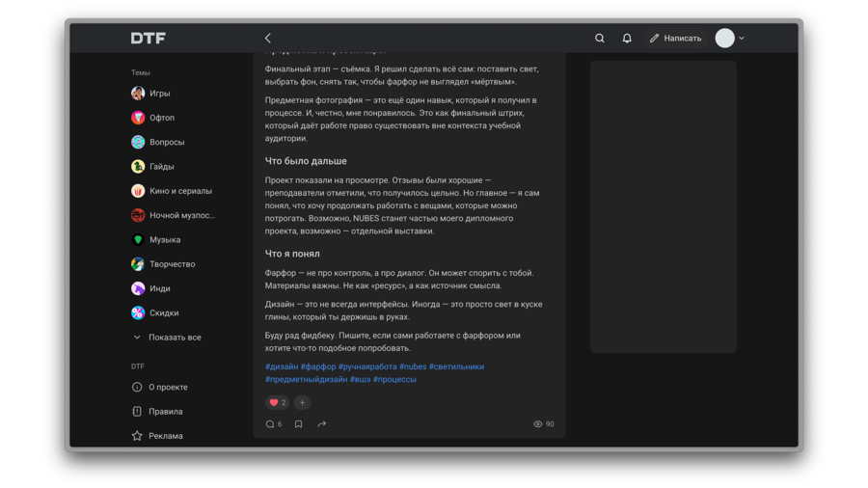Click the Гайды topic icon
Image resolution: width=868 pixels, height=488 pixels.
pyautogui.click(x=138, y=166)
